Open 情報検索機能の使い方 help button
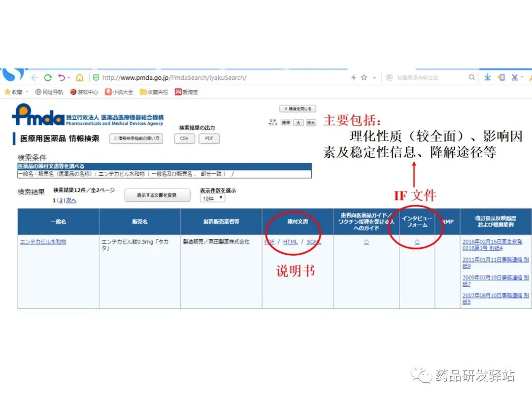This screenshot has width=532, height=399. (x=136, y=138)
